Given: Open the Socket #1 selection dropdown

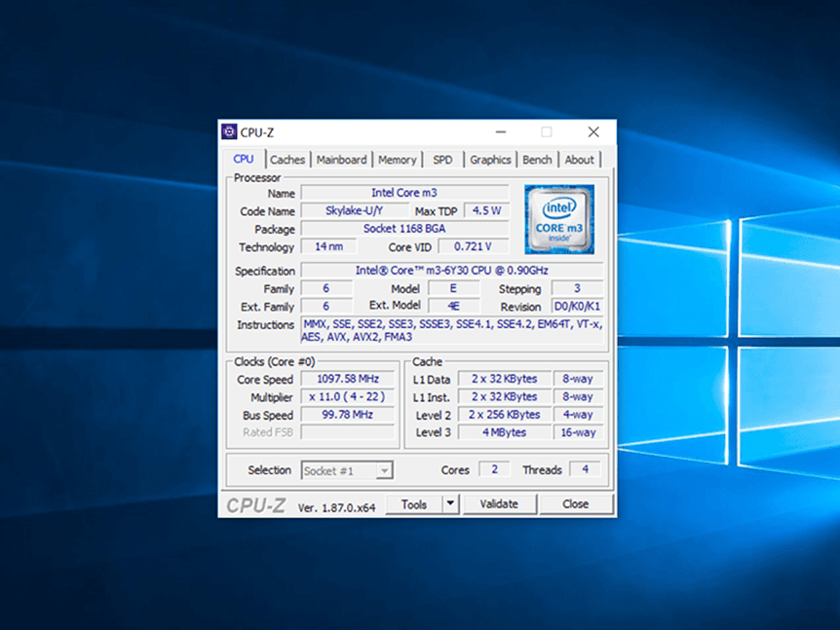Looking at the screenshot, I should 347,470.
